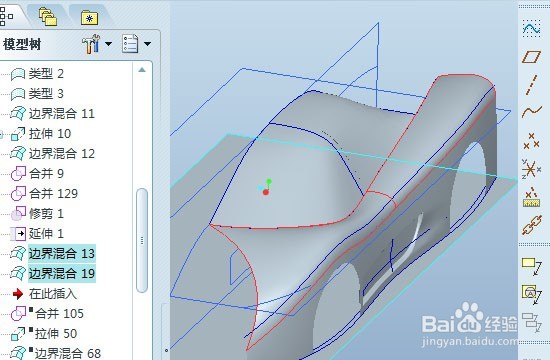Image resolution: width=550 pixels, height=360 pixels.
Task: Select 边界混合 12 feature
Action: 62,154
